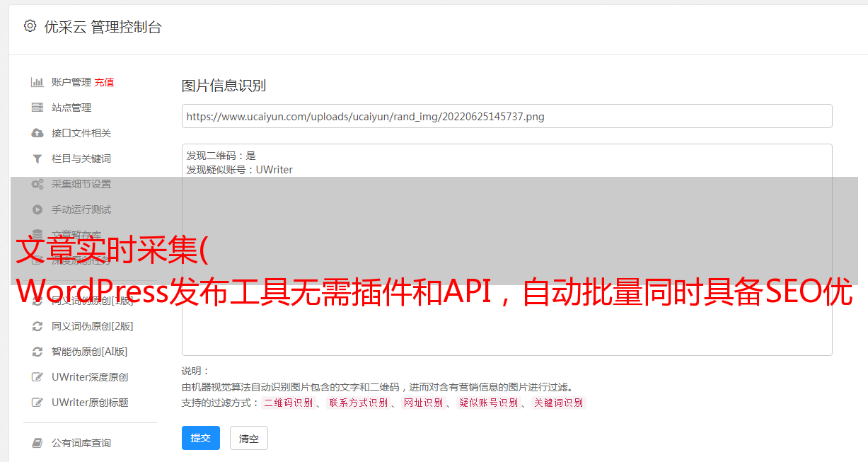Open 接口文件相关 menu item

[81, 133]
